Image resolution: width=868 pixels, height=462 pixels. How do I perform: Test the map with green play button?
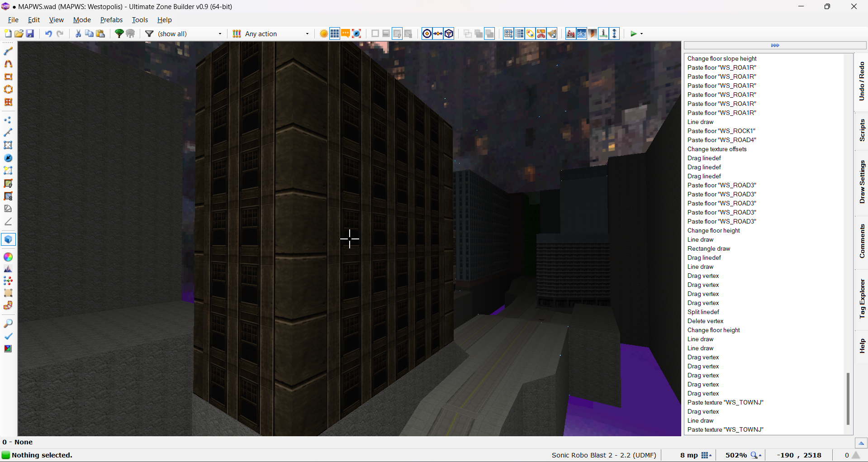pos(633,33)
